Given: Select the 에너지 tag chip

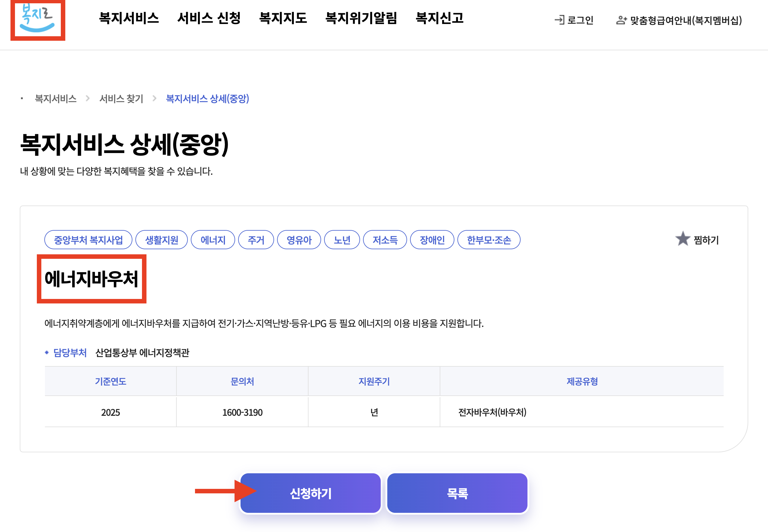Looking at the screenshot, I should (213, 240).
